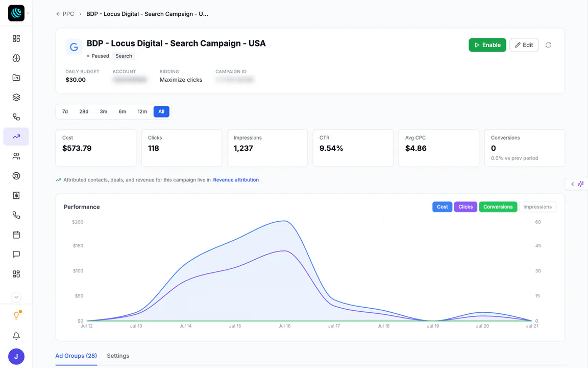The image size is (588, 368).
Task: Click the $30.00 daily budget value
Action: coord(76,80)
